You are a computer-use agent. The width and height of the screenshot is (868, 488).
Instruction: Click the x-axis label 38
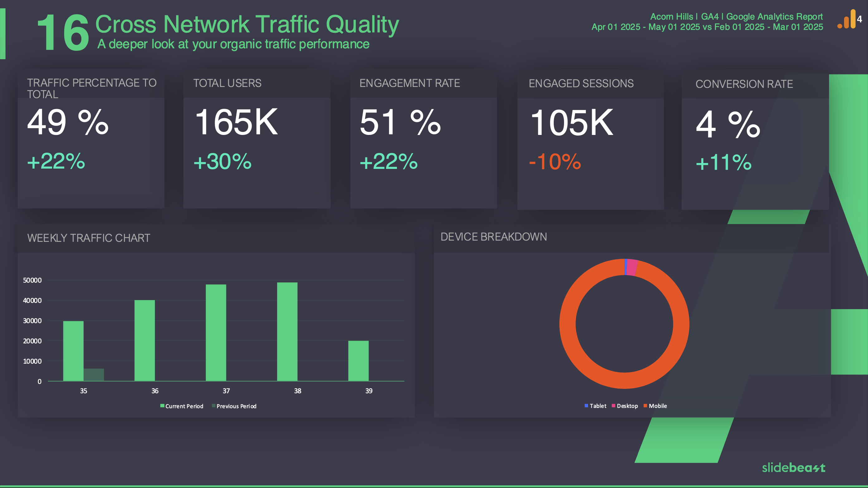point(298,391)
